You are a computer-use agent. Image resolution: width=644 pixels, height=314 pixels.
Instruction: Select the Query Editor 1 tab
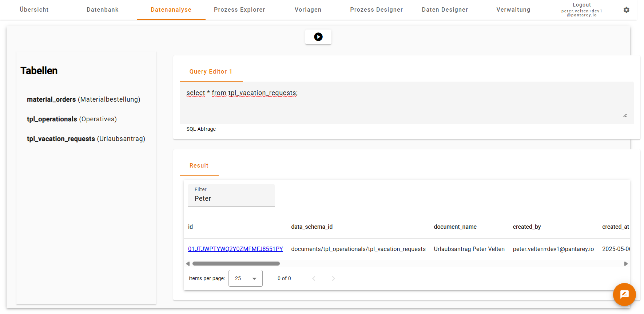[211, 72]
